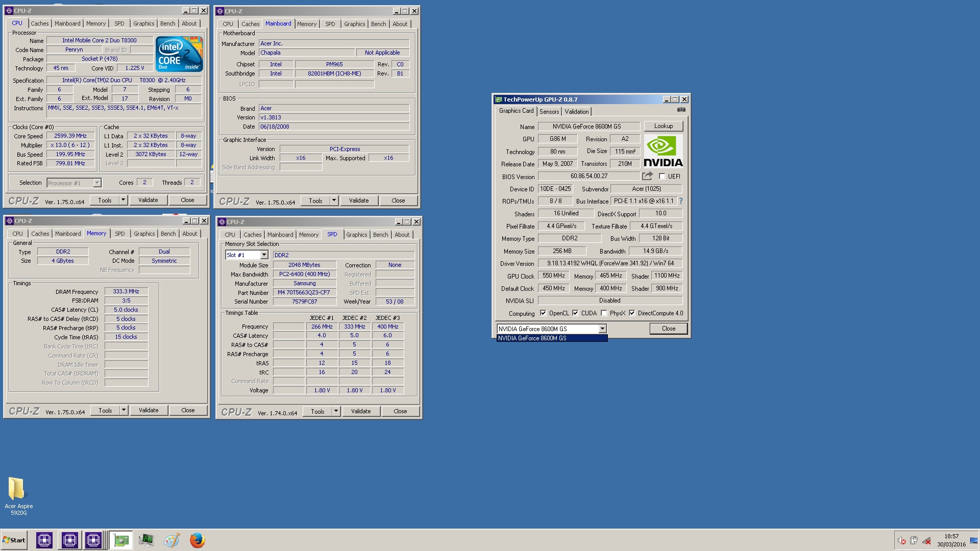Click Tools button in CPU-Z Memory window
The image size is (980, 551).
105,410
